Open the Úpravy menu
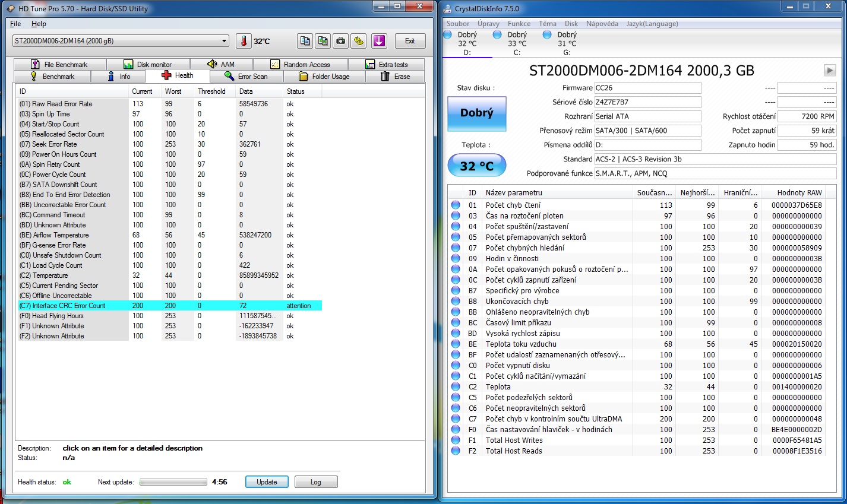This screenshot has height=504, width=847. pos(488,24)
